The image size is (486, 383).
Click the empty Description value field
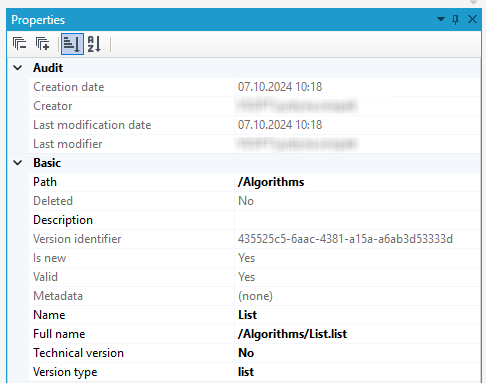pos(357,220)
